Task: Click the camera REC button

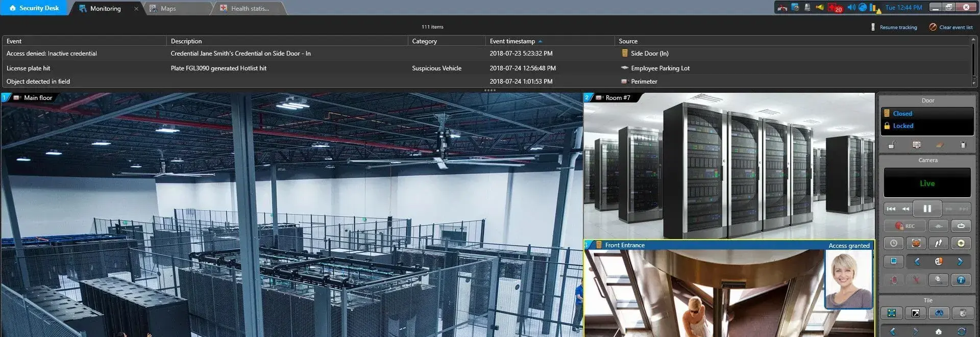Action: pyautogui.click(x=904, y=226)
